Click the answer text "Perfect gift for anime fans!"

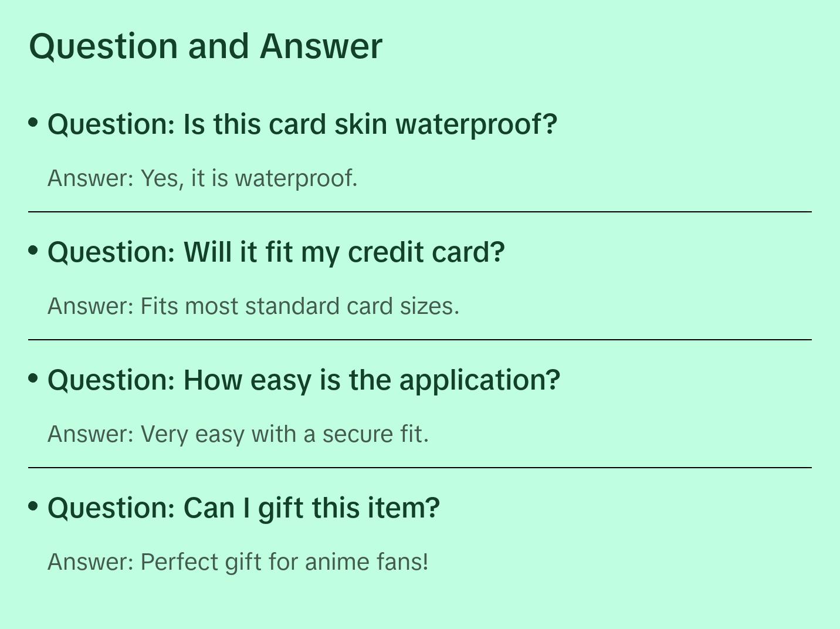coord(284,562)
